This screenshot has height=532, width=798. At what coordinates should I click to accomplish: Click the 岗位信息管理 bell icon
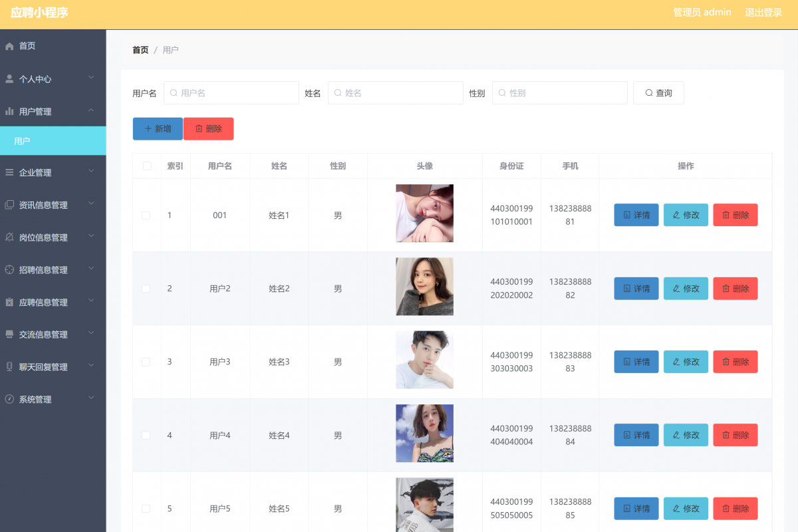click(x=9, y=237)
